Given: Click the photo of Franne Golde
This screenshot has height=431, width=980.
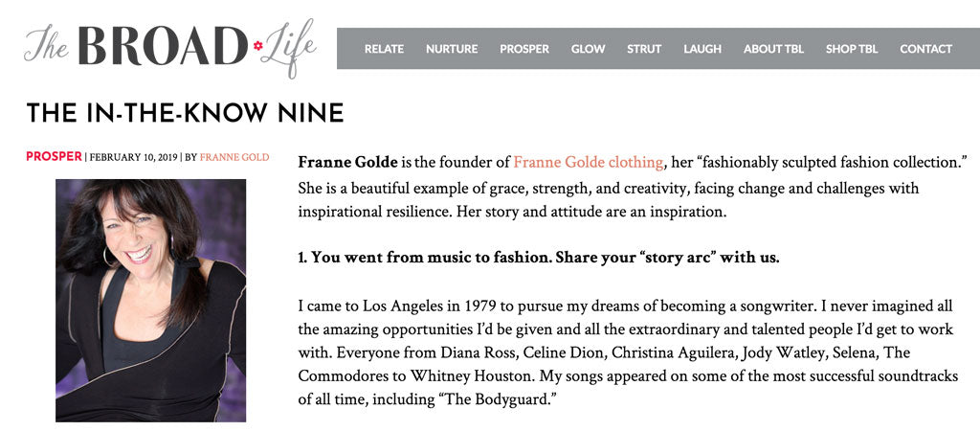Looking at the screenshot, I should point(150,300).
